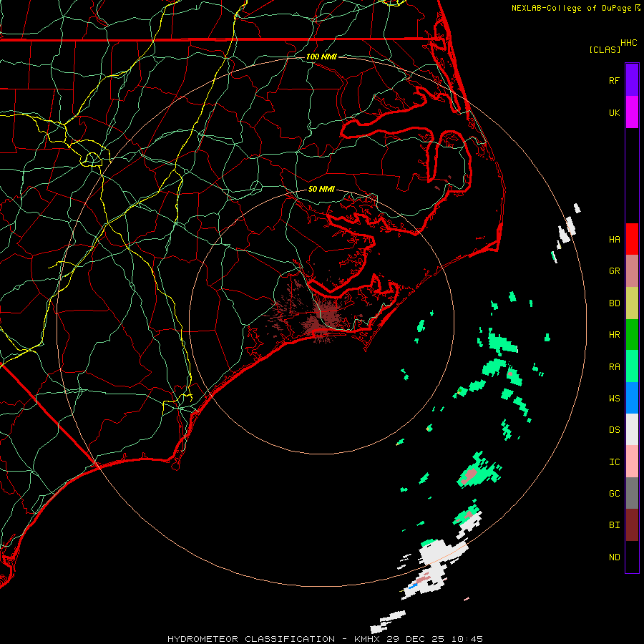Click the DS white legend swatch
The image size is (644, 644).
pyautogui.click(x=632, y=429)
